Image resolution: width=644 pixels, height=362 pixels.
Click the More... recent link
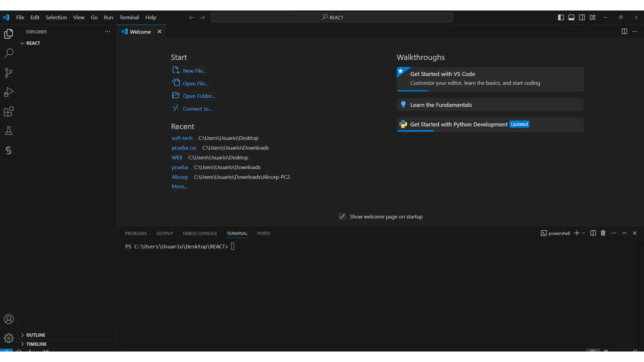pyautogui.click(x=179, y=186)
